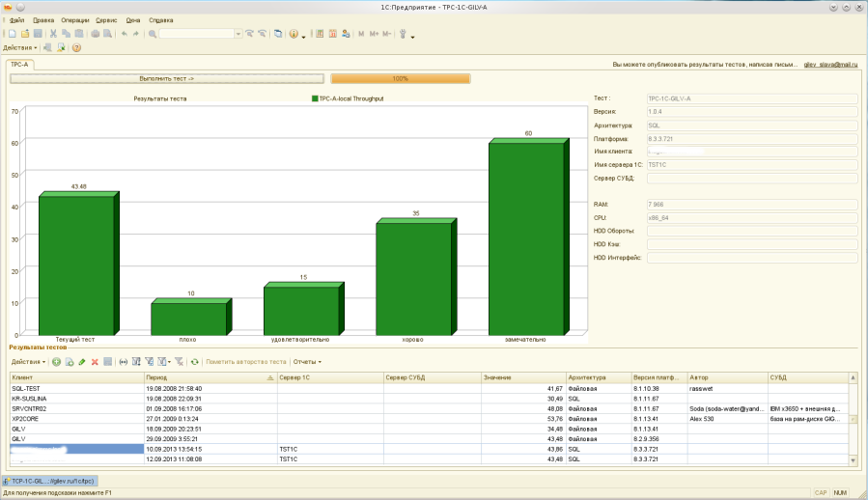Click the Copy icon in main toolbar
Image resolution: width=868 pixels, height=500 pixels.
(x=66, y=34)
